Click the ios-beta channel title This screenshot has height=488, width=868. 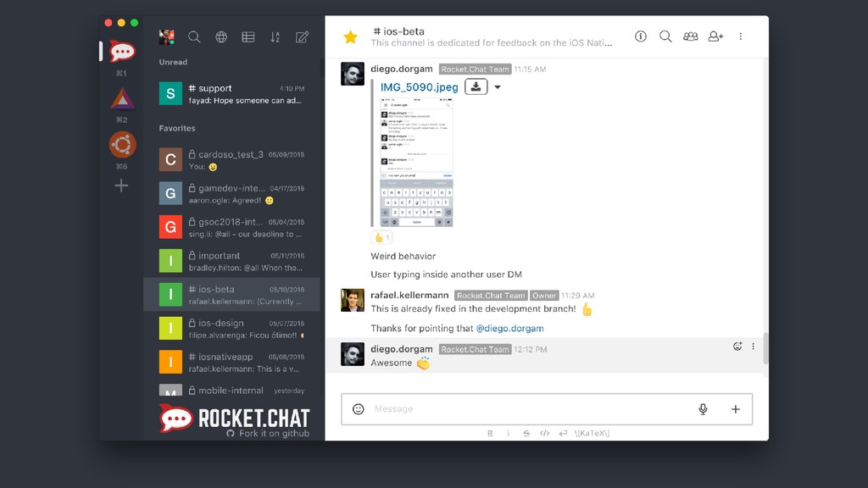tap(398, 31)
